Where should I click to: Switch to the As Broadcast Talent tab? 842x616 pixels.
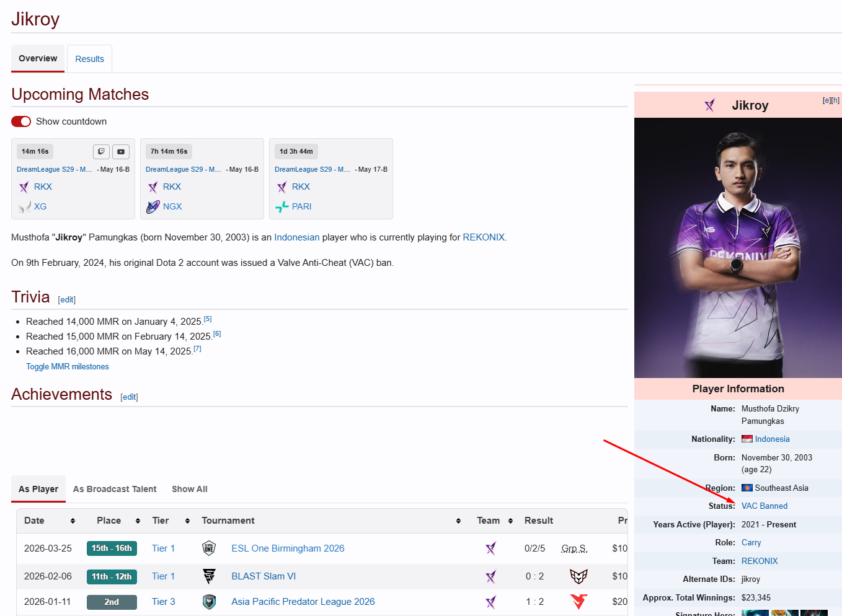coord(115,489)
